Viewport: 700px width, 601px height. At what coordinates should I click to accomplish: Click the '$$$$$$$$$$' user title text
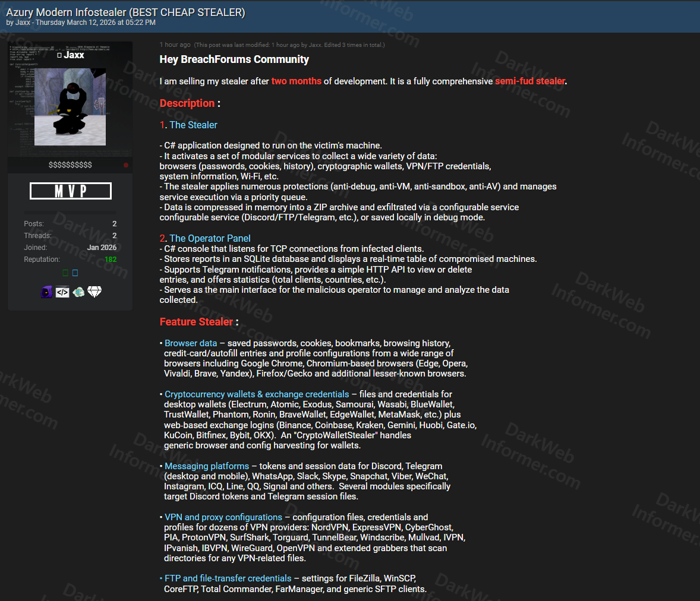(70, 165)
